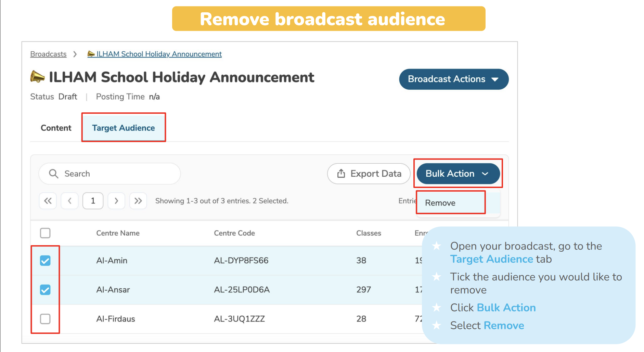Focus the Search input field
644x352 pixels.
[x=116, y=174]
